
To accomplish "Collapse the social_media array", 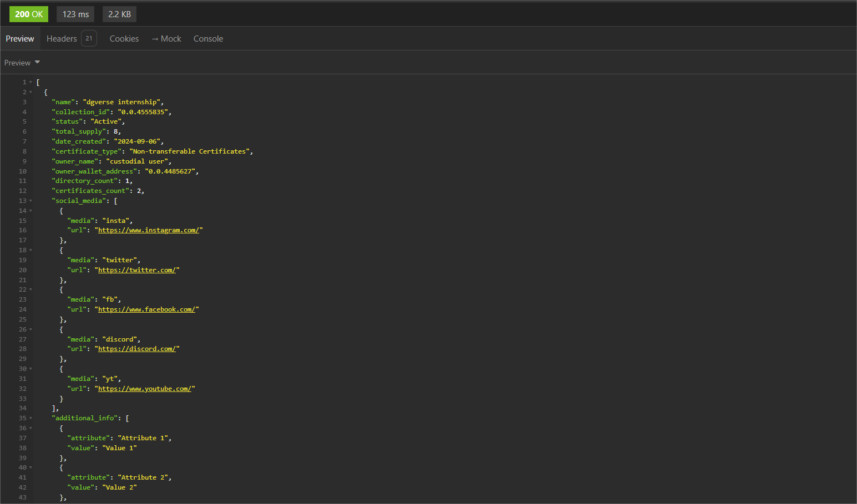I will click(29, 200).
